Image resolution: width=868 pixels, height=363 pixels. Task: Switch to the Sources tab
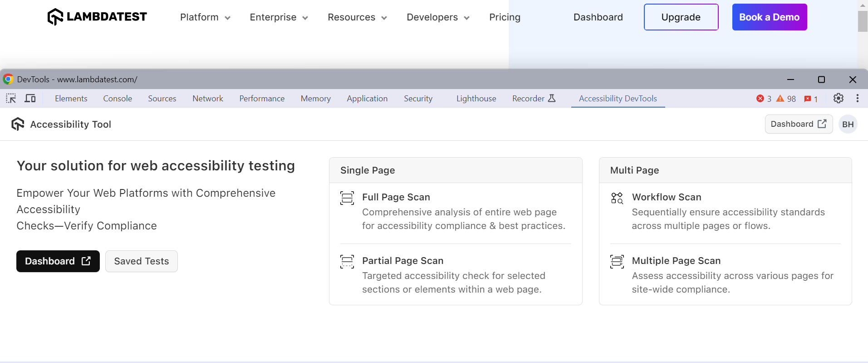tap(162, 99)
